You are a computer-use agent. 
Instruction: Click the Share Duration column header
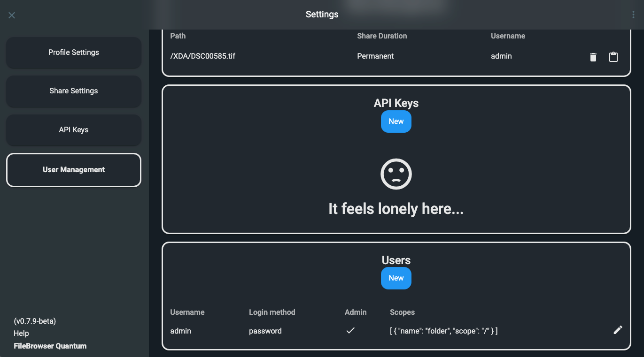click(x=382, y=36)
